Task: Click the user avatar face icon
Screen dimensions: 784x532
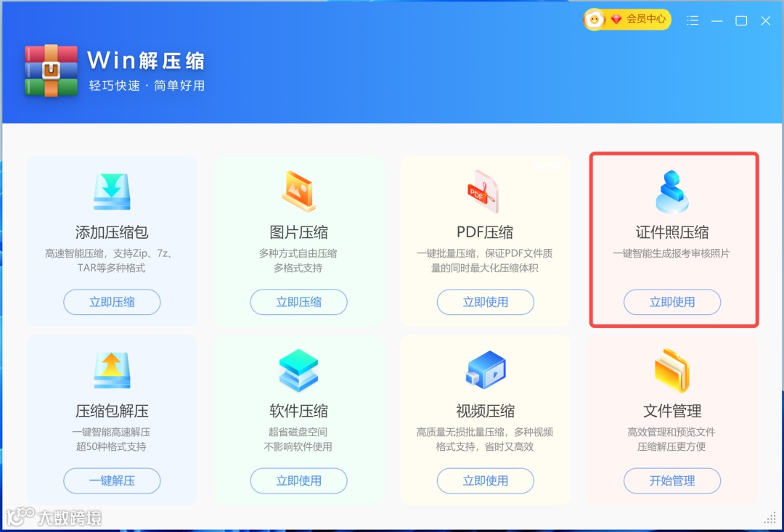Action: click(x=595, y=20)
